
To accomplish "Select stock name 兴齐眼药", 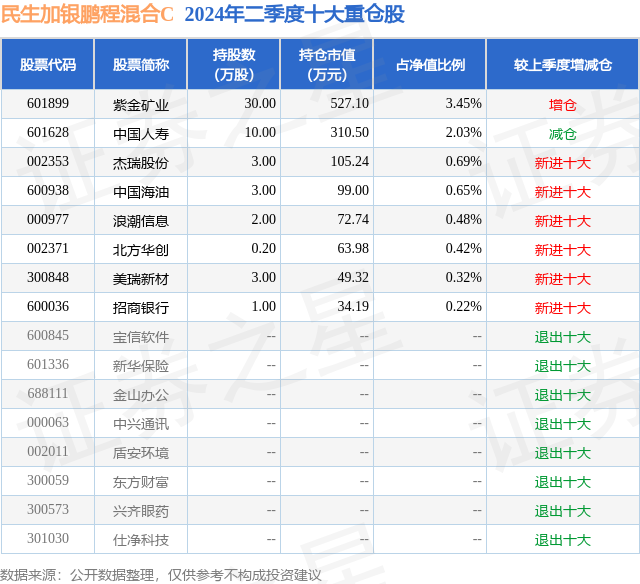I will pyautogui.click(x=141, y=511).
